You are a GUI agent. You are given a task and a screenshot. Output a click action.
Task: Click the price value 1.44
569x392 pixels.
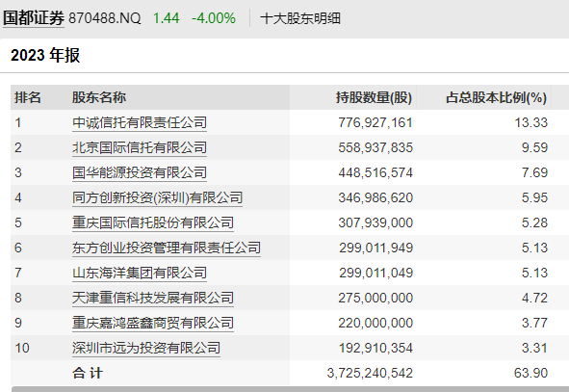[x=166, y=18]
